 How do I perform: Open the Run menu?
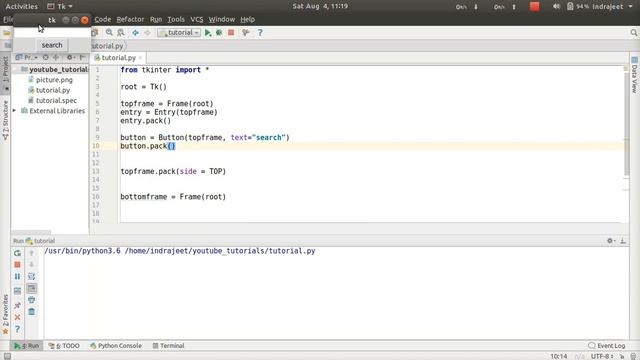tap(156, 19)
